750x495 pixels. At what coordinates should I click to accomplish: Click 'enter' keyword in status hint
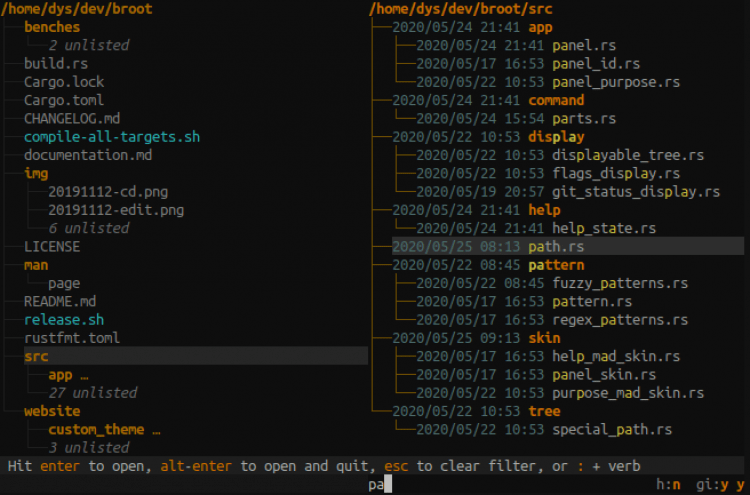click(x=60, y=466)
